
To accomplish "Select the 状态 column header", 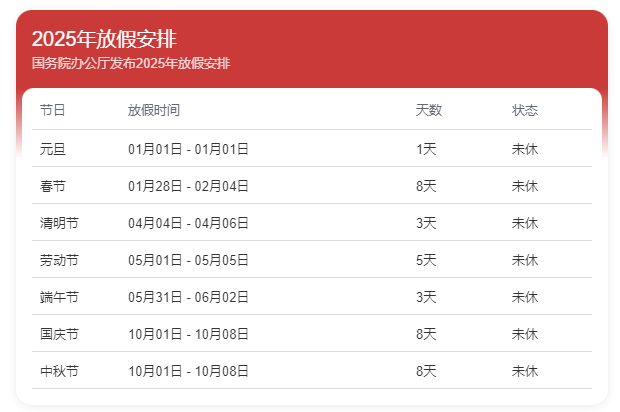I will click(x=525, y=110).
